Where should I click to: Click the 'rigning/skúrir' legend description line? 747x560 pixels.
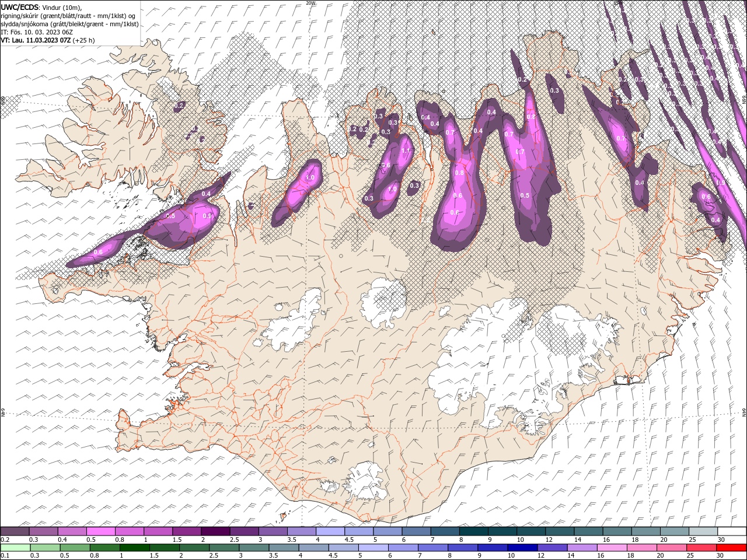[x=68, y=16]
